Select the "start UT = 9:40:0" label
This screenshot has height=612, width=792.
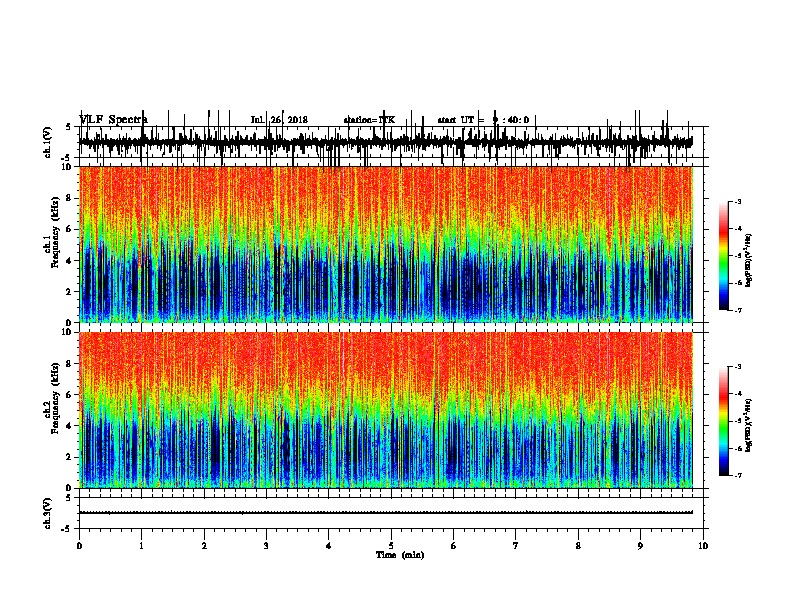tap(483, 120)
